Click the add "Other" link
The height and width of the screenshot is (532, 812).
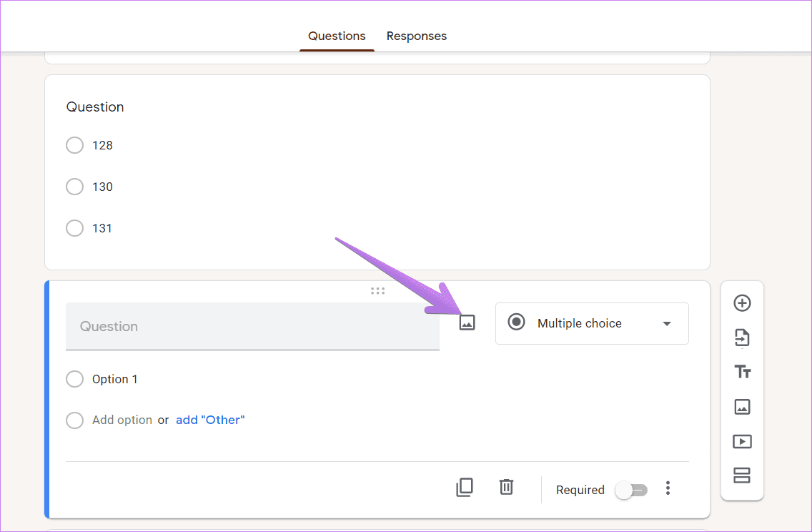(210, 420)
